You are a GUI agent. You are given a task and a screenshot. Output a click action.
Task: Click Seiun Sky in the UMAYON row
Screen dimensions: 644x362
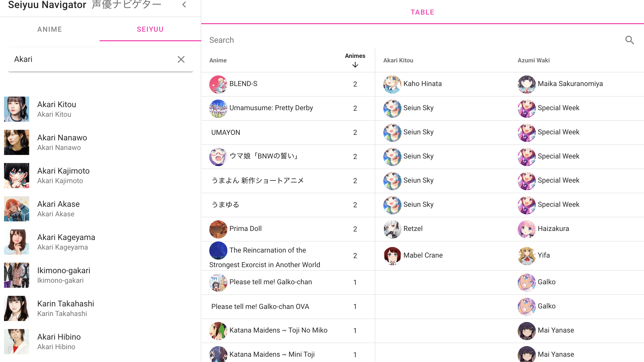[418, 132]
